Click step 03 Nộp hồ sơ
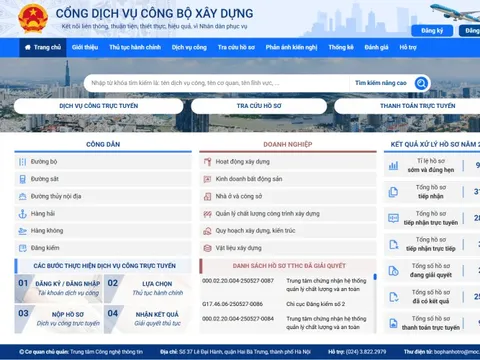 click(58, 319)
